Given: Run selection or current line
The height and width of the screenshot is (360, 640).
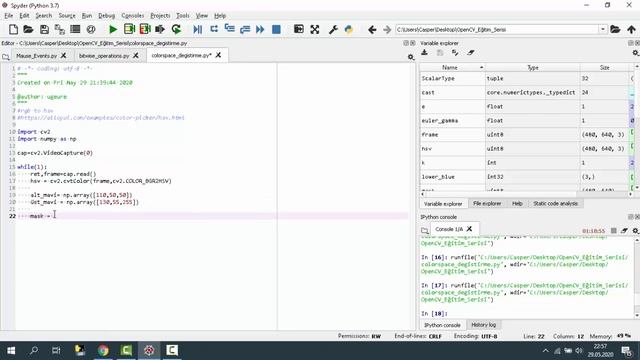Looking at the screenshot, I should [x=160, y=29].
